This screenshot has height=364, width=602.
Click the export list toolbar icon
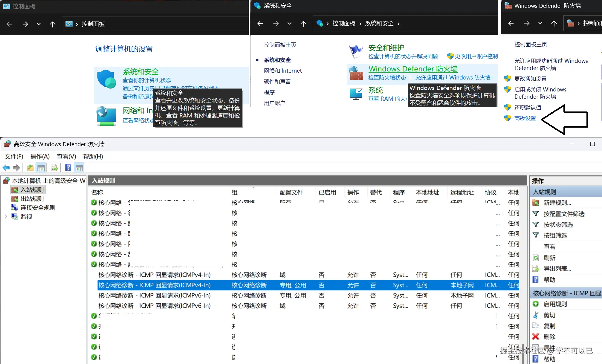point(54,168)
